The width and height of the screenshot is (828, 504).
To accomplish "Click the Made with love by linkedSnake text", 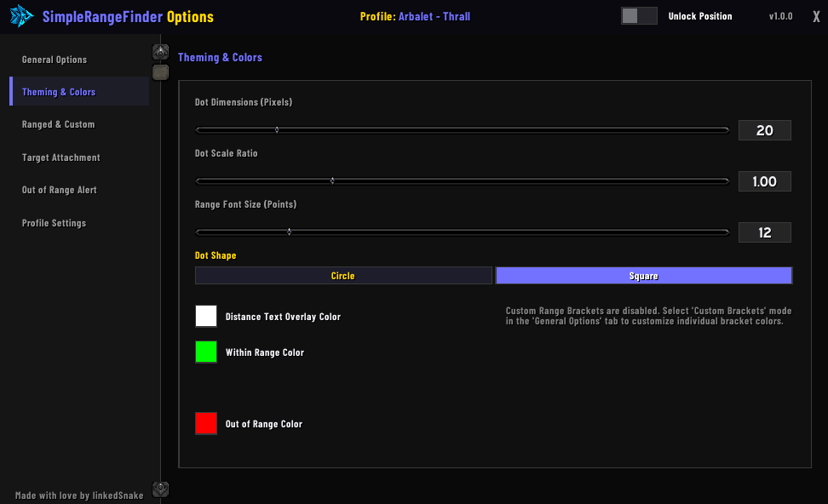I will point(79,495).
